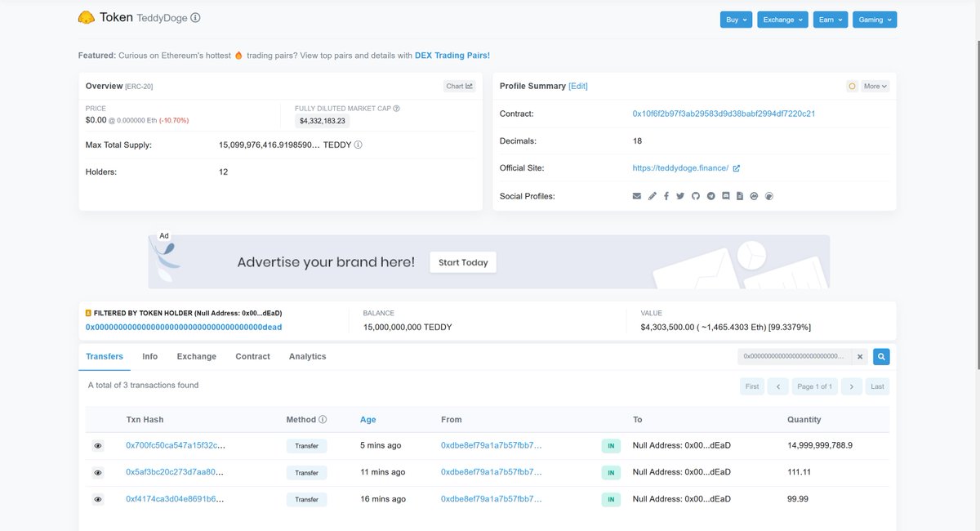The width and height of the screenshot is (980, 531).
Task: Open the Analytics tab
Action: 308,357
